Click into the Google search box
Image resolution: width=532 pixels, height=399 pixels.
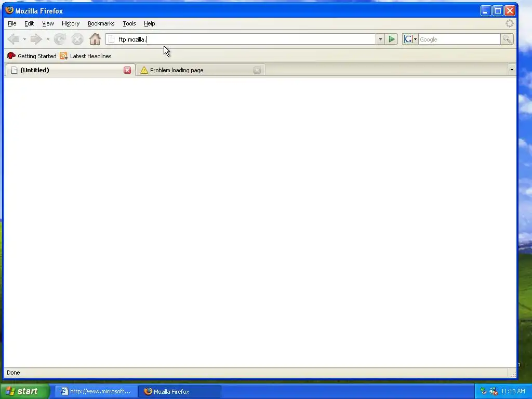(459, 39)
